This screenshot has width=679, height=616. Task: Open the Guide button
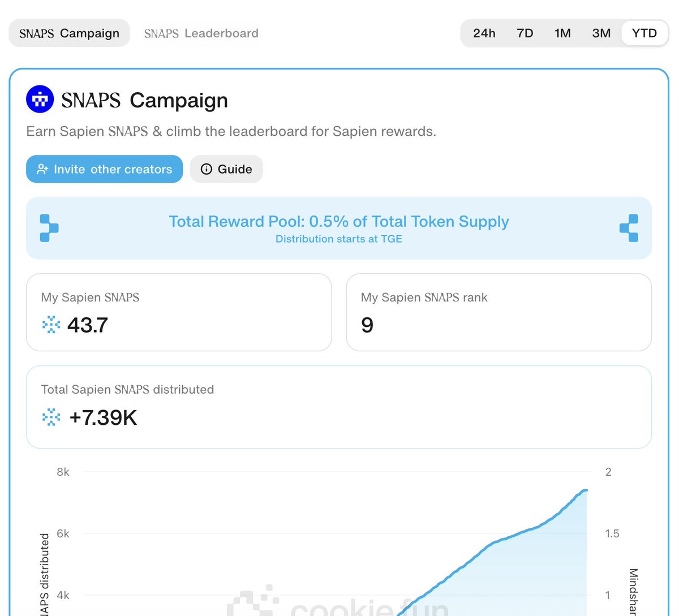tap(226, 169)
